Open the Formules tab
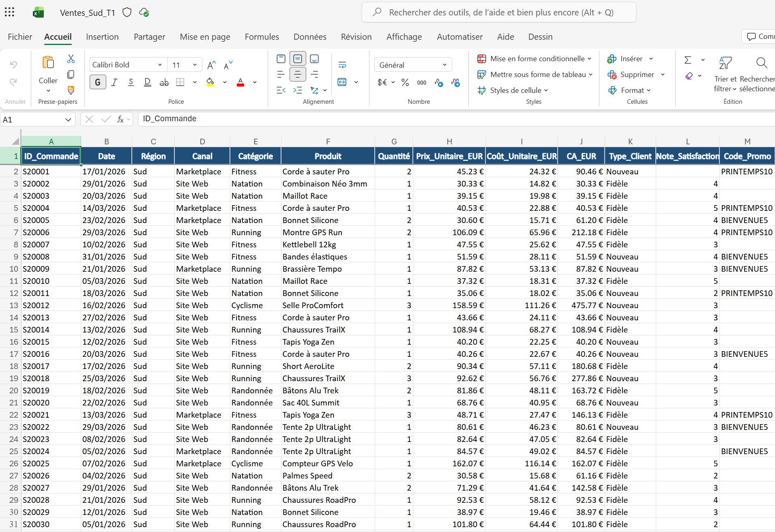775x532 pixels. tap(262, 37)
